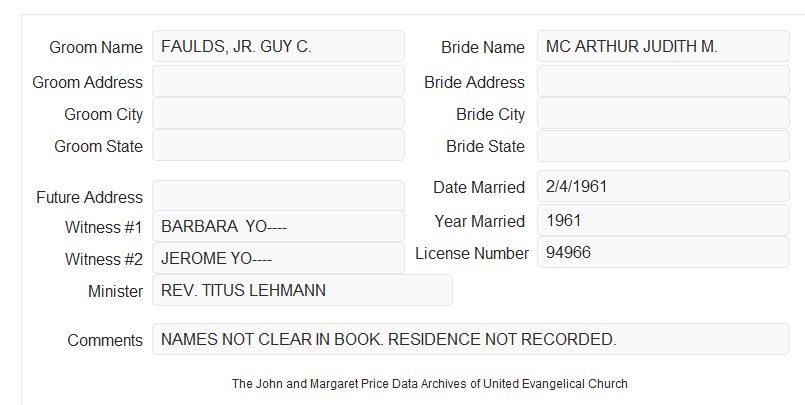Click the License Number label
805x405 pixels.
coord(472,254)
